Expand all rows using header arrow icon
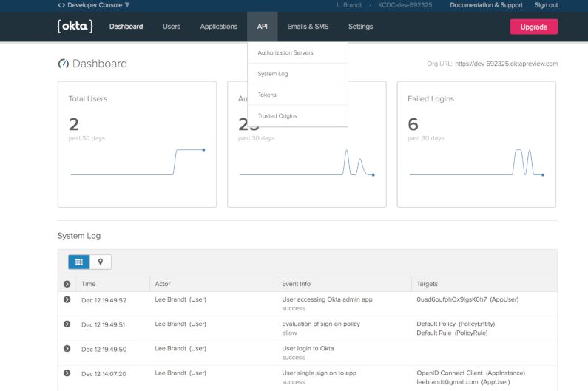The width and height of the screenshot is (588, 391). tap(67, 284)
